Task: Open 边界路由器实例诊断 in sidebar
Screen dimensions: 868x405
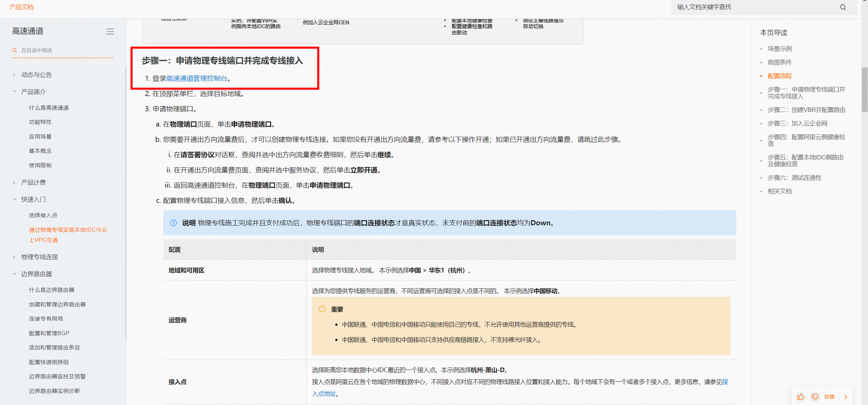Action: tap(54, 391)
